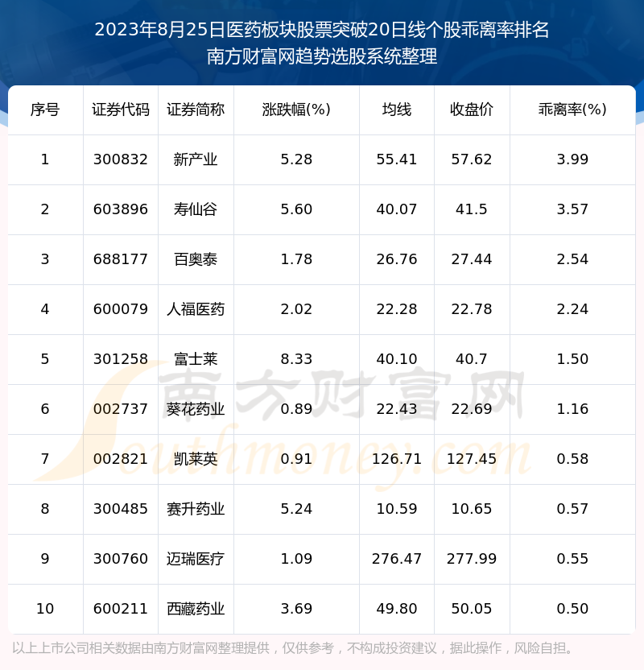Select the name 迈瑞医疗

pyautogui.click(x=196, y=559)
